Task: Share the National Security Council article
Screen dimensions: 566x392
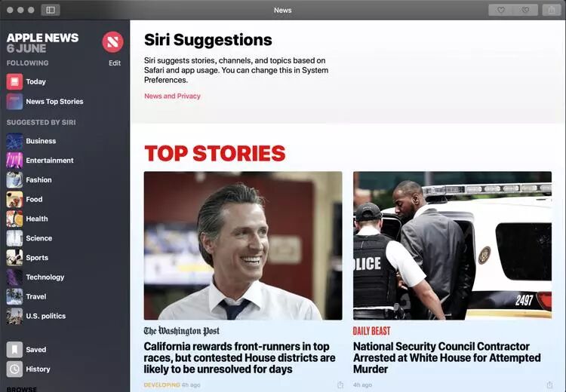Action: click(x=549, y=384)
